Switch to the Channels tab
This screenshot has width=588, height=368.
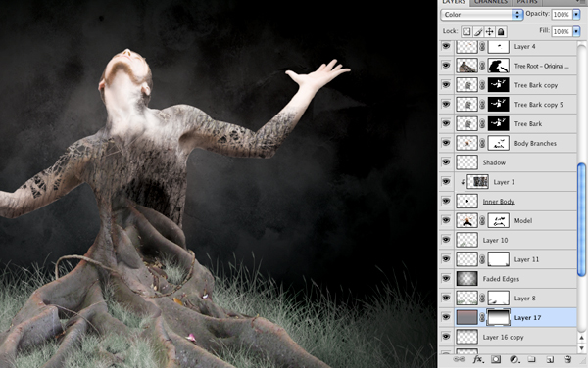pos(491,2)
